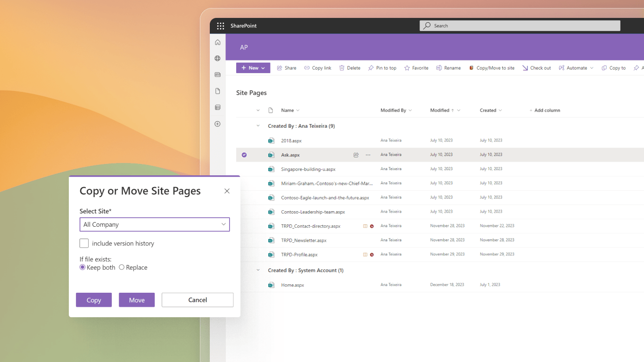Open the New menu
This screenshot has height=362, width=644.
click(253, 67)
